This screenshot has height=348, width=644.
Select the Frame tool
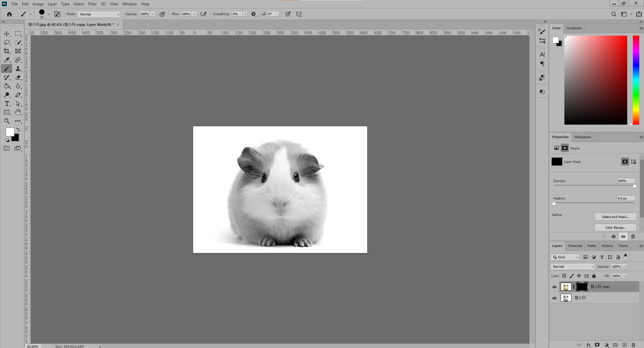pos(18,51)
